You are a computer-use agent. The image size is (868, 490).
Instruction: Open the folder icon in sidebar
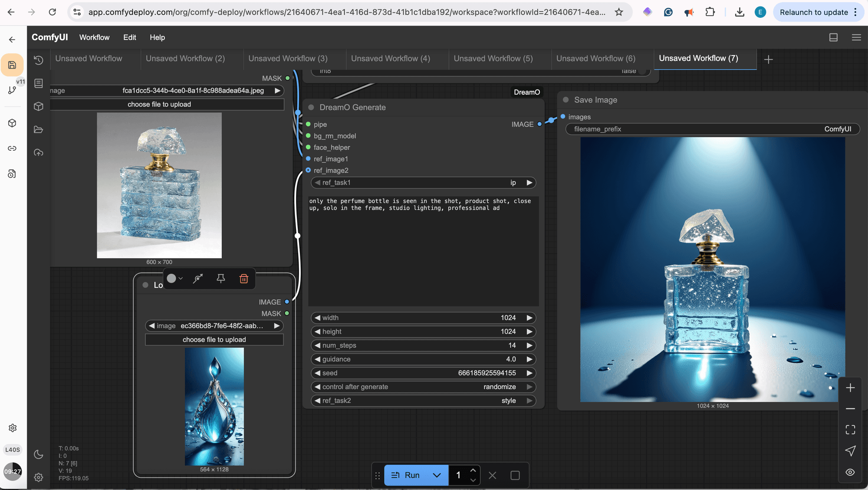[x=39, y=129]
